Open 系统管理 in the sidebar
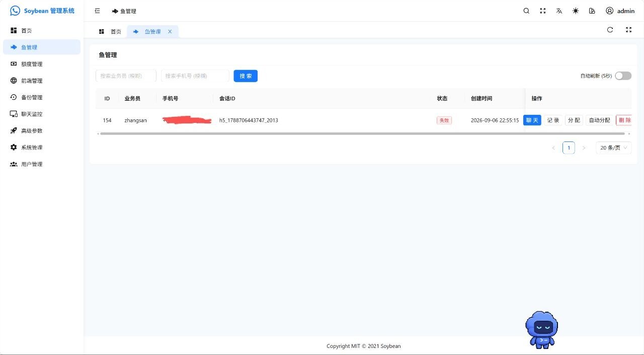644x355 pixels. tap(42, 148)
